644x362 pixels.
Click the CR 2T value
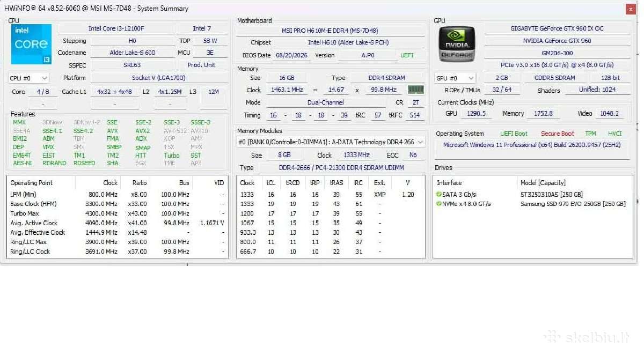point(415,102)
